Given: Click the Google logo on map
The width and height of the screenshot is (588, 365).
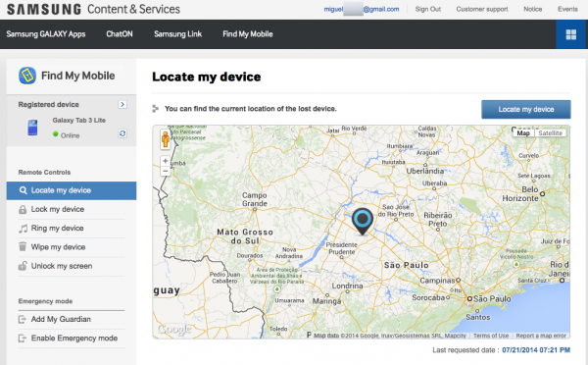Looking at the screenshot, I should (x=174, y=330).
